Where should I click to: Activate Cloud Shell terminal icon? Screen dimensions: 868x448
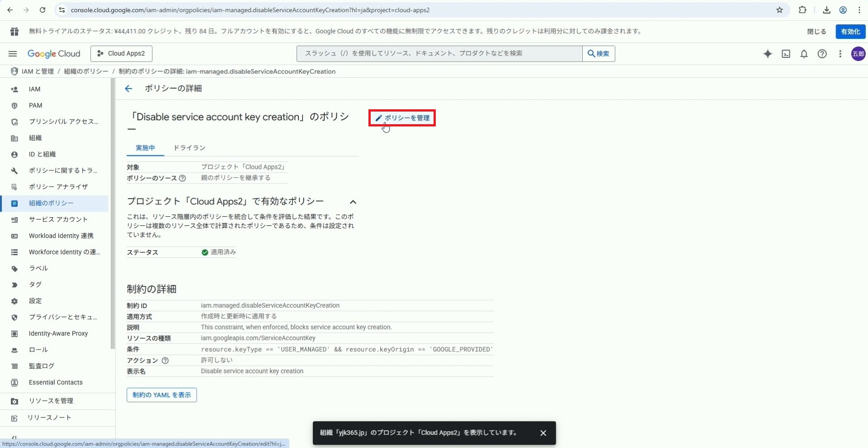coord(786,54)
